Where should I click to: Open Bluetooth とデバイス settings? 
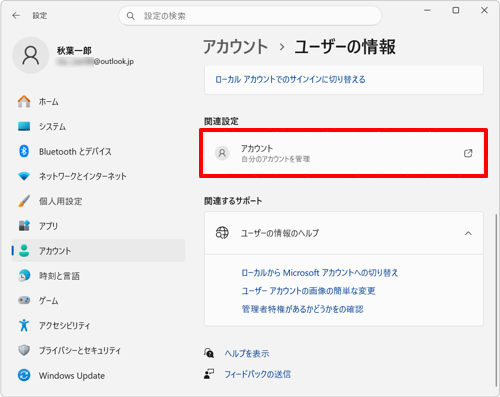tap(98, 151)
